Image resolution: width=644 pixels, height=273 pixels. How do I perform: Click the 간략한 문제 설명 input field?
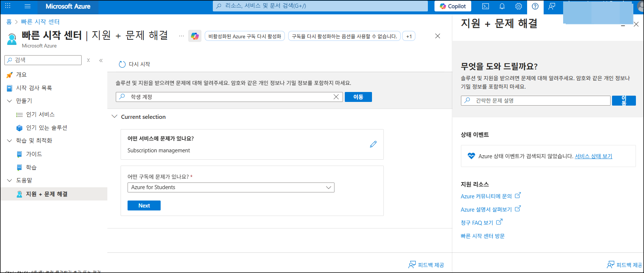pyautogui.click(x=536, y=100)
